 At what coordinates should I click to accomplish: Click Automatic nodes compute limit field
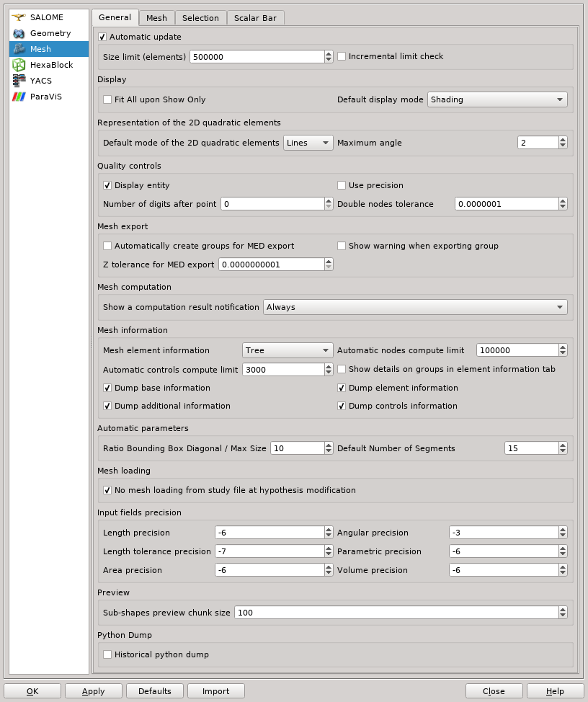point(517,350)
